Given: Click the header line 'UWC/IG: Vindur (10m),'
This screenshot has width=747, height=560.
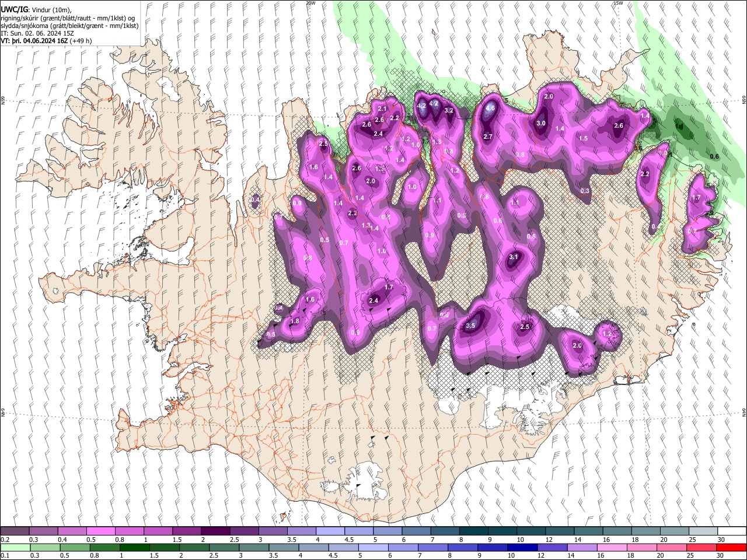Looking at the screenshot, I should (x=36, y=10).
